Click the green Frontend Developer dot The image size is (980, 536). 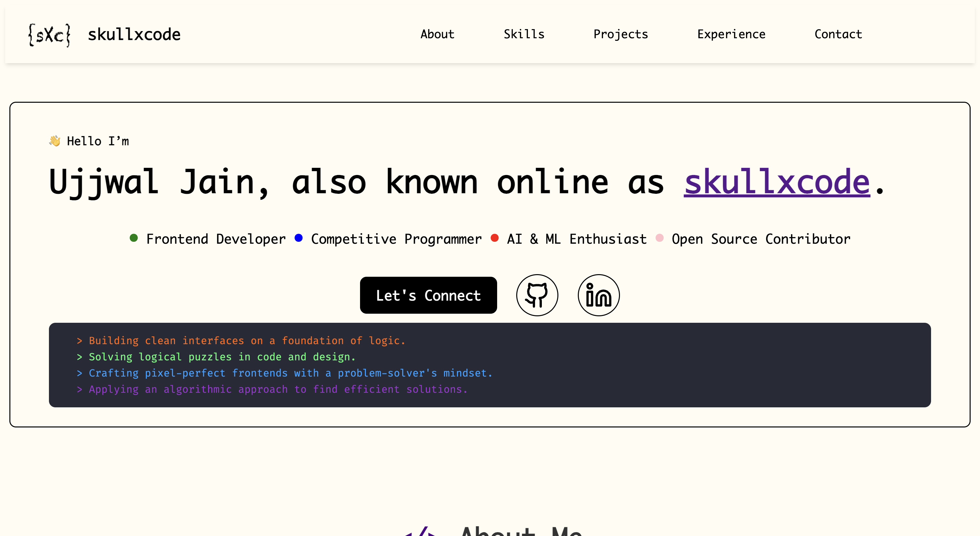click(134, 238)
